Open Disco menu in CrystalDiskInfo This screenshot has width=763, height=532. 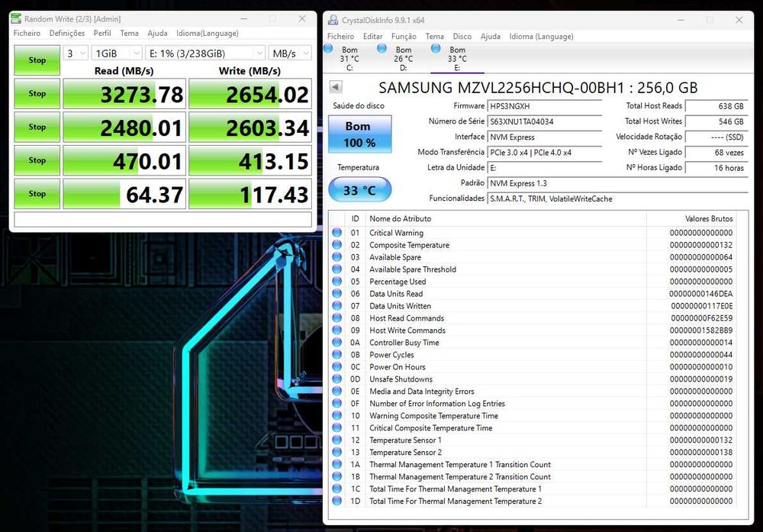click(x=462, y=37)
